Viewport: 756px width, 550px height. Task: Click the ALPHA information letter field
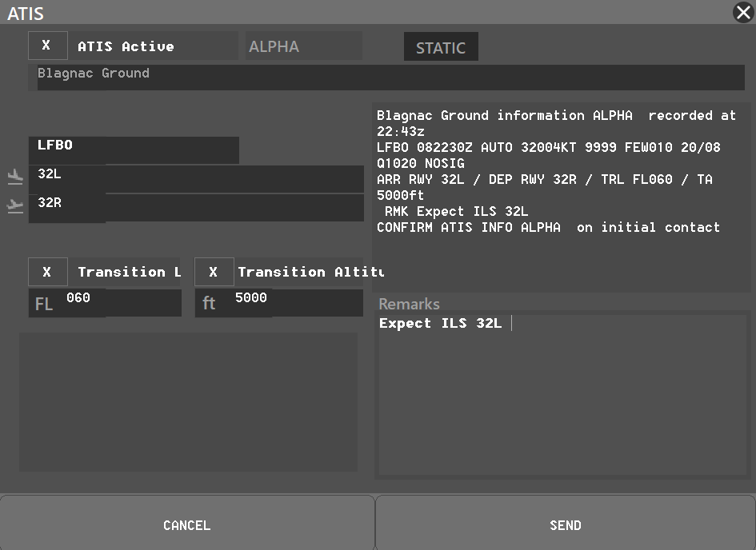[304, 46]
